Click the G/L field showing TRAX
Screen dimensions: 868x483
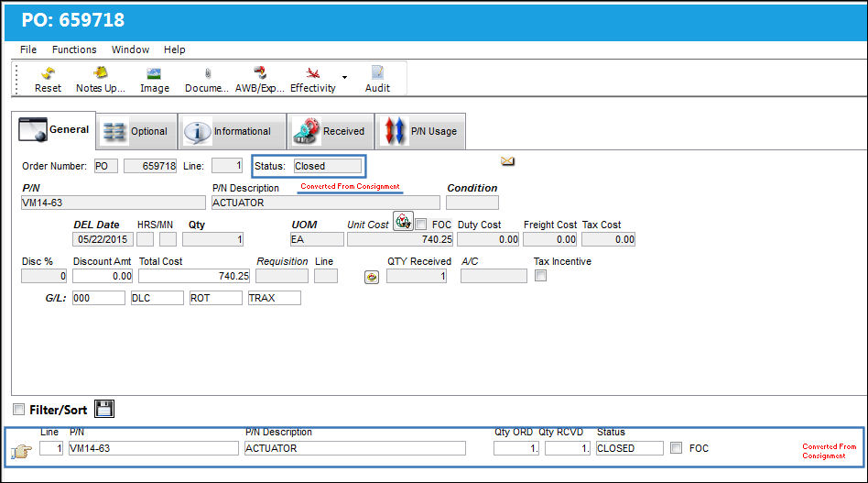point(275,298)
